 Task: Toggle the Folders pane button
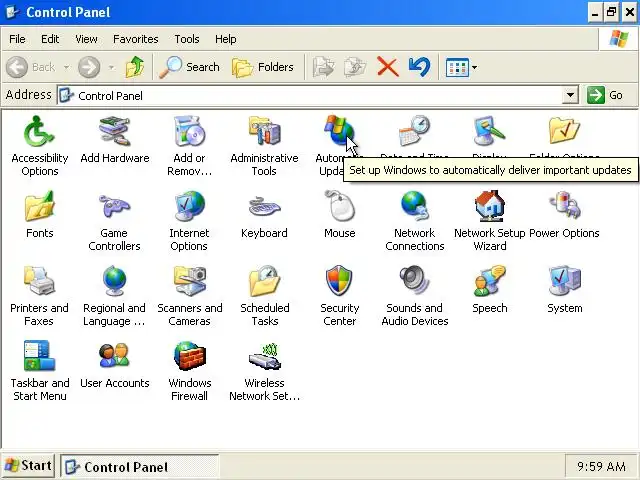263,67
